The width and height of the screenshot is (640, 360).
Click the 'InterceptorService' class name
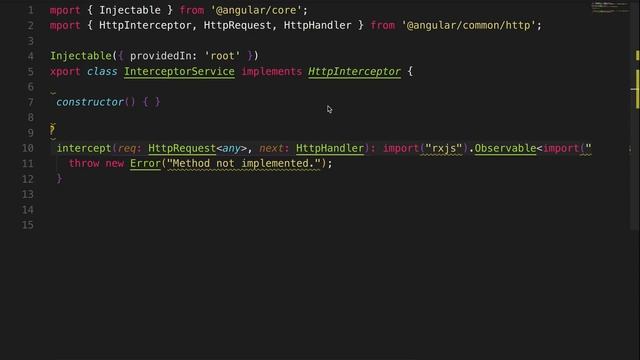tap(179, 71)
